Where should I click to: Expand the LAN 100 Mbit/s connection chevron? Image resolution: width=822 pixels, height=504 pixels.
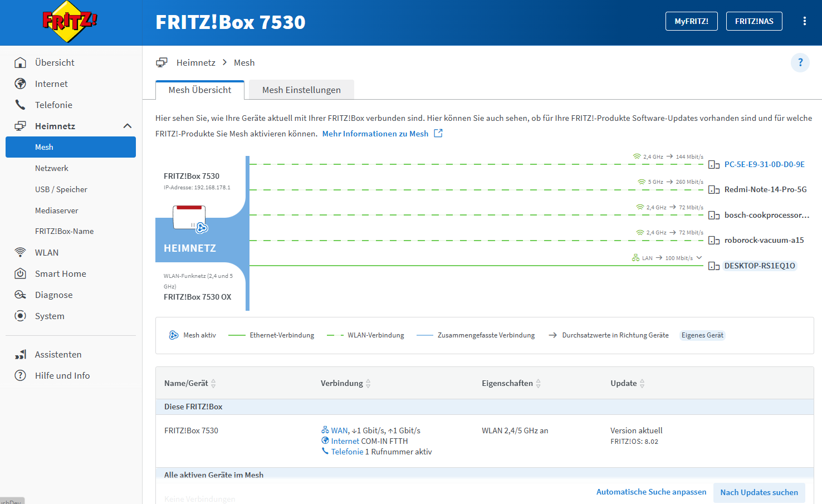[x=699, y=257]
